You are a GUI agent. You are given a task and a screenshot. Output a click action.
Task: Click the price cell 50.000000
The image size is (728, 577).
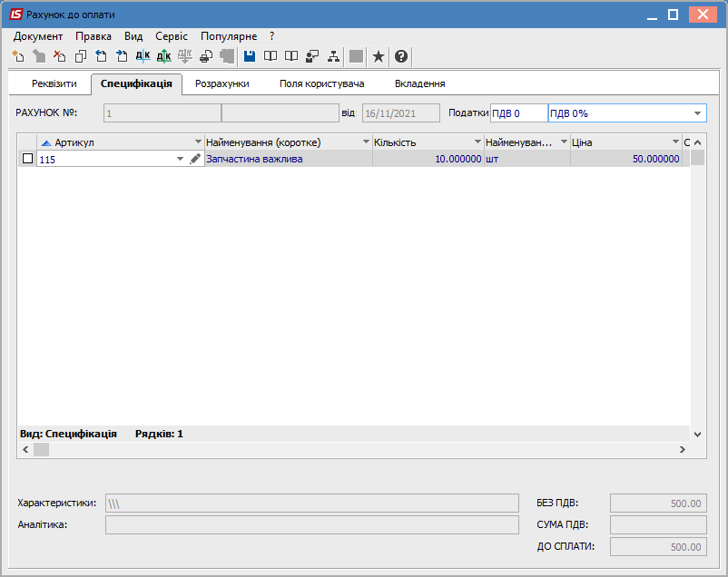click(x=626, y=159)
